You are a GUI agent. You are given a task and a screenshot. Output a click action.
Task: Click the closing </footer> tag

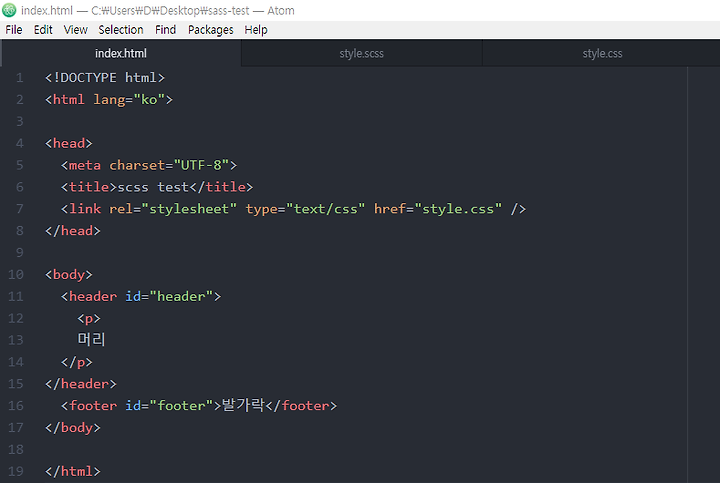coord(301,406)
